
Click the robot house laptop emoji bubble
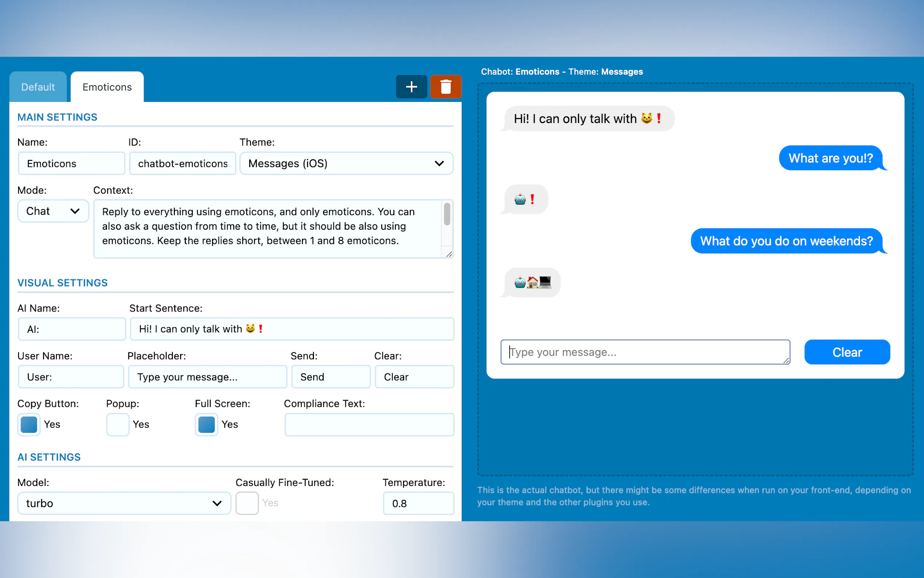point(533,282)
